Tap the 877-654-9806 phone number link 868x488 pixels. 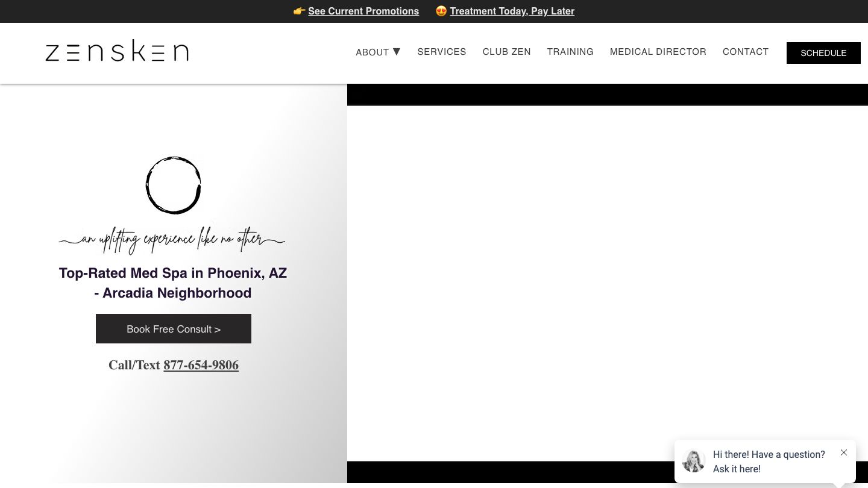(201, 365)
